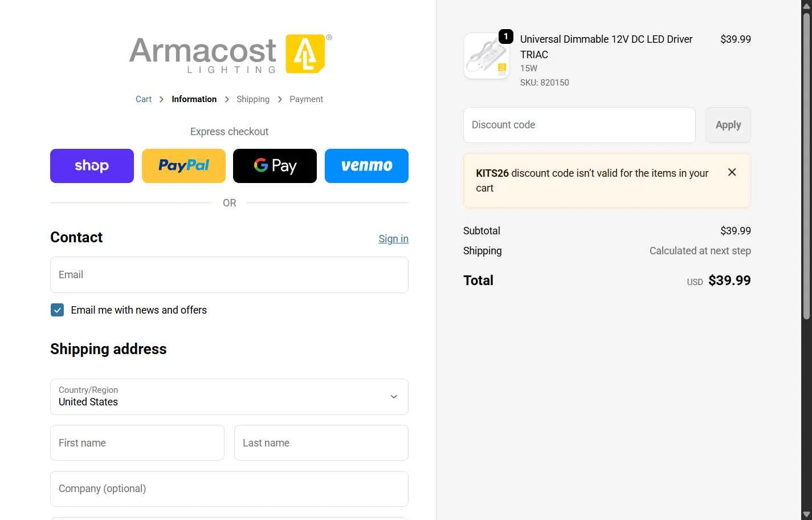Click the page scrollbar up arrow
This screenshot has width=812, height=520.
click(x=806, y=6)
